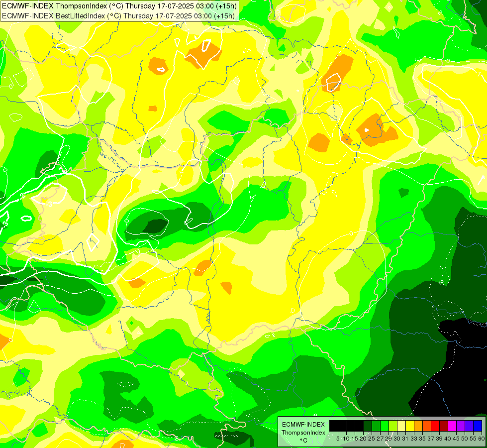Select the medium green 25–27 legend swatch

[376, 426]
